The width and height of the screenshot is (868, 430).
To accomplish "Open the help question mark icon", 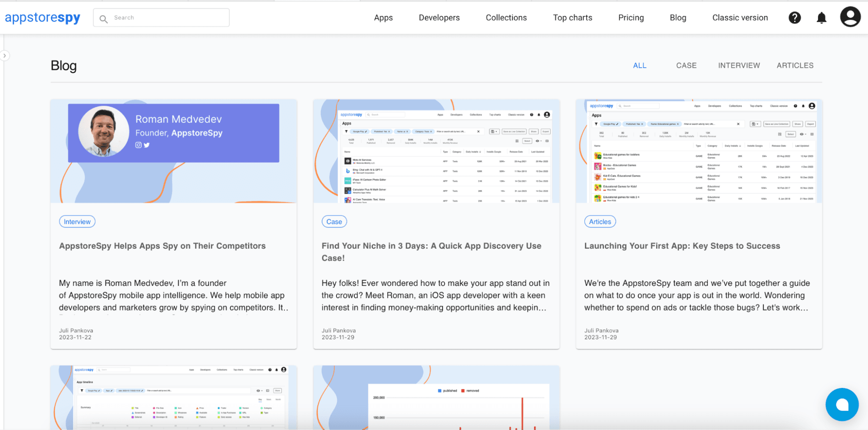I will (794, 18).
